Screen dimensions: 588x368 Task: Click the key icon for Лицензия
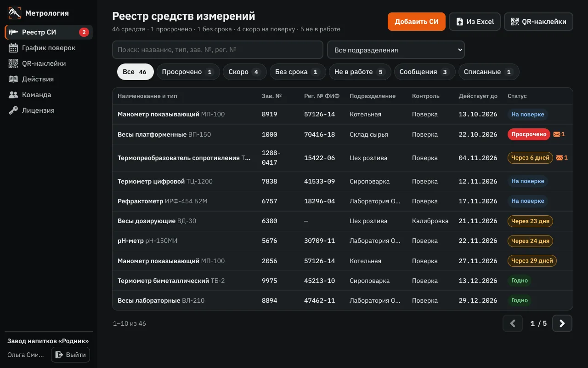click(13, 110)
